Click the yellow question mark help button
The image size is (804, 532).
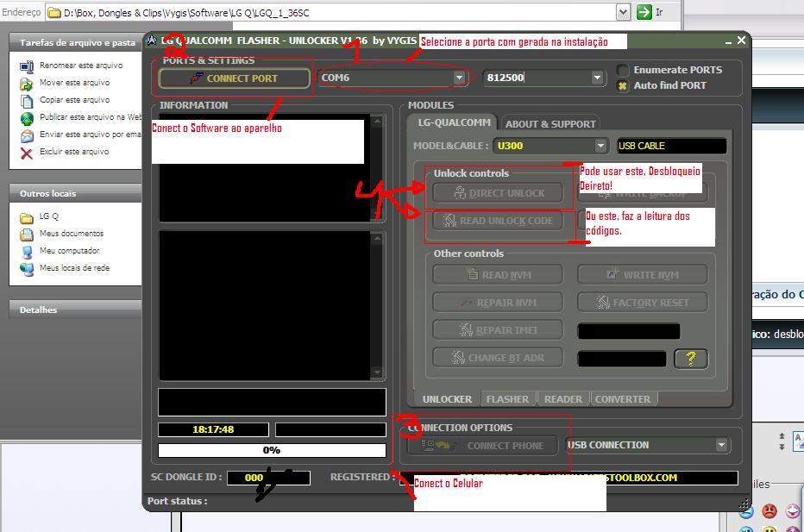tap(691, 358)
